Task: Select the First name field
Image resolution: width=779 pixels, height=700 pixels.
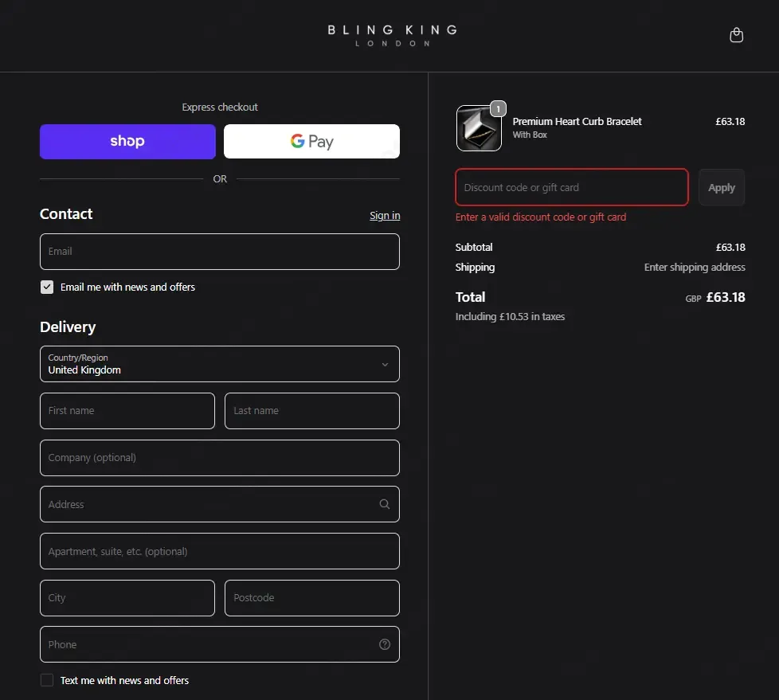Action: (x=127, y=411)
